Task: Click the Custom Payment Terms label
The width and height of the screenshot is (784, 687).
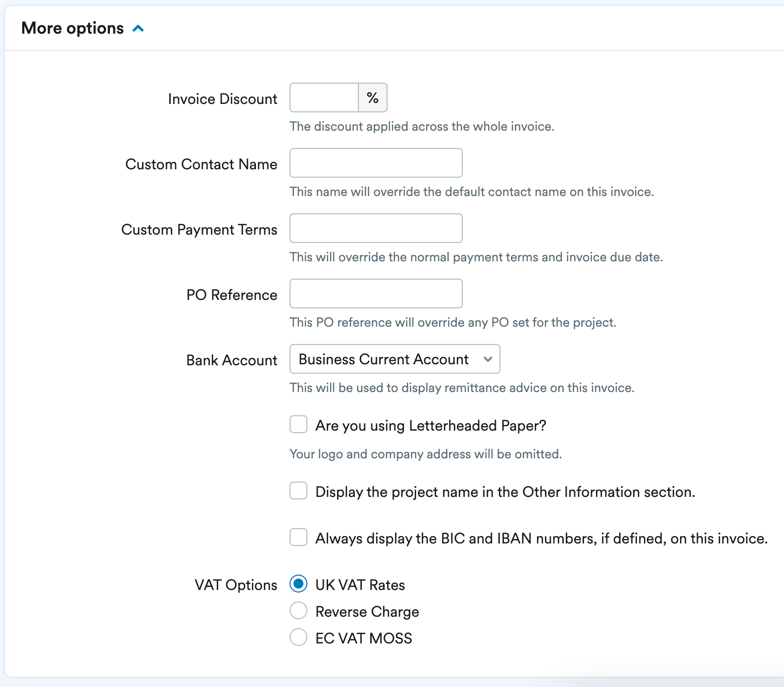Action: [199, 230]
